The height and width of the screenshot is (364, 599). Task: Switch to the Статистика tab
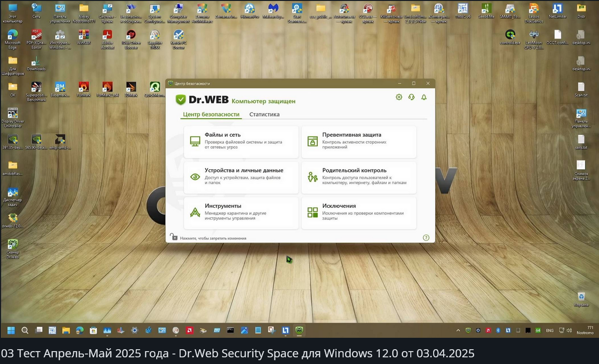tap(264, 114)
